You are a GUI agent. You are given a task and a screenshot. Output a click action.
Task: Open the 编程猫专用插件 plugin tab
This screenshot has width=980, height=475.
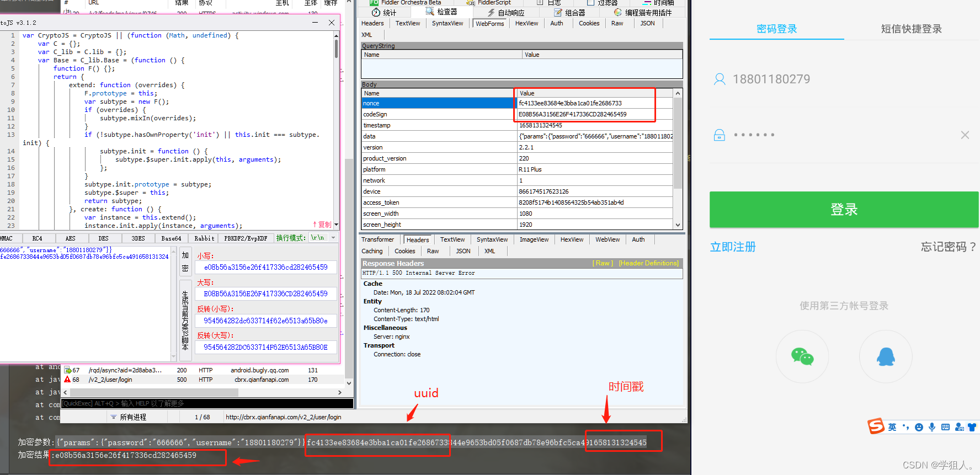(643, 12)
